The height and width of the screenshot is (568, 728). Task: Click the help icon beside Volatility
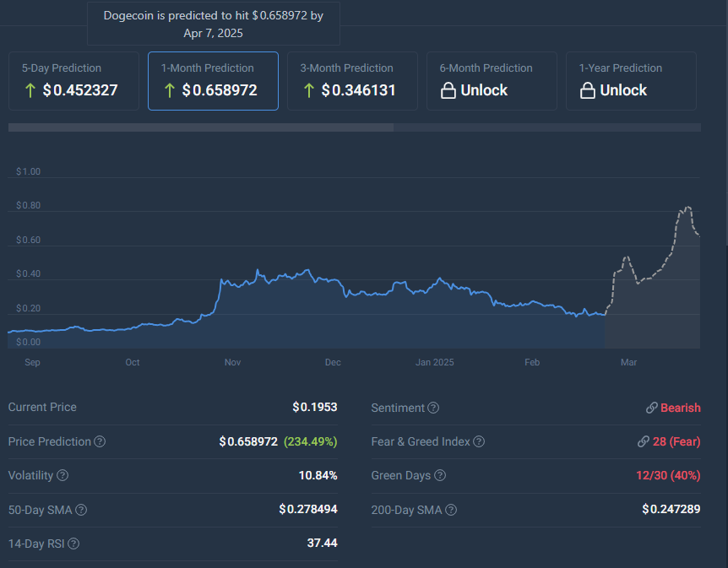62,476
